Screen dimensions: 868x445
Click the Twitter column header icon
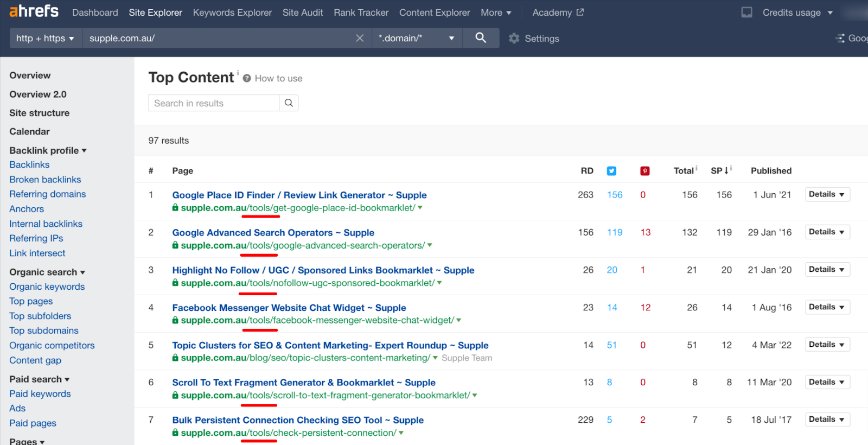pyautogui.click(x=611, y=171)
